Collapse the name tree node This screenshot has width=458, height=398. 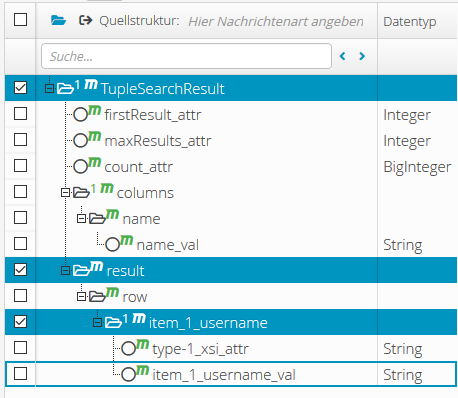pyautogui.click(x=81, y=219)
